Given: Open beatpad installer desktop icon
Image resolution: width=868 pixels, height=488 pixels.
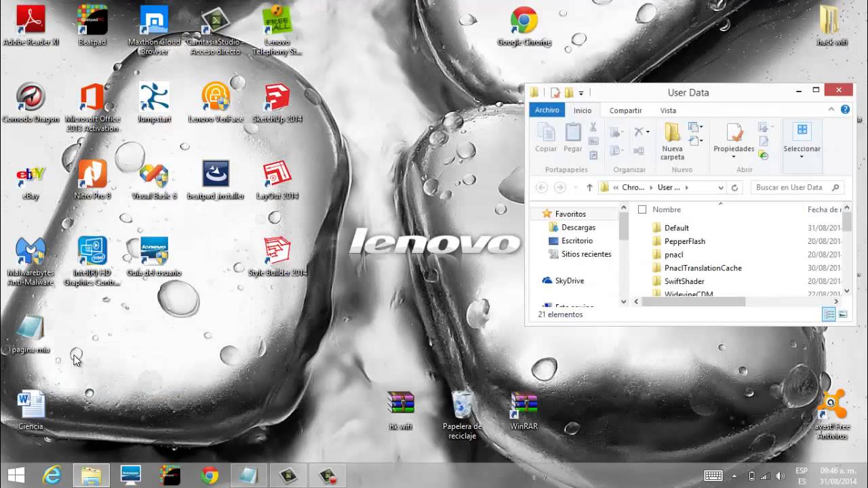Looking at the screenshot, I should pyautogui.click(x=216, y=180).
